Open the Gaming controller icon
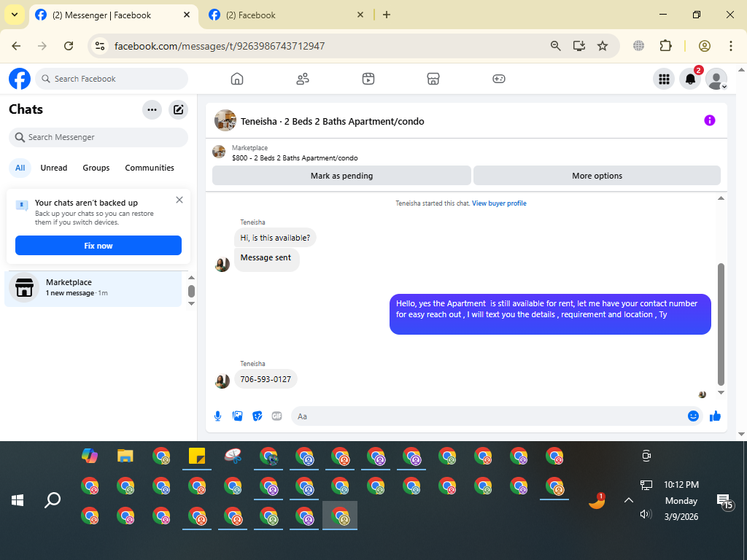The width and height of the screenshot is (747, 560). [499, 79]
